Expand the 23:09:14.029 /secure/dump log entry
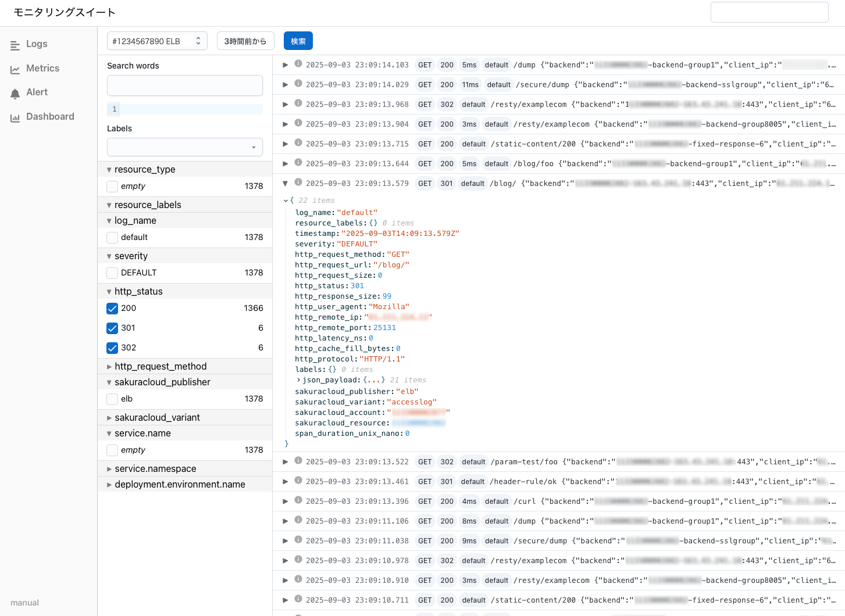Viewport: 845px width, 616px height. [286, 85]
